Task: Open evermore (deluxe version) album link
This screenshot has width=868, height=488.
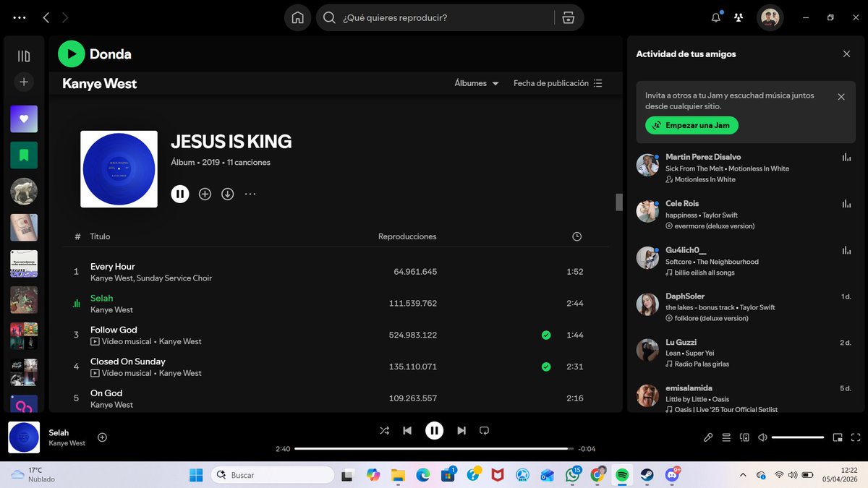Action: [x=714, y=226]
